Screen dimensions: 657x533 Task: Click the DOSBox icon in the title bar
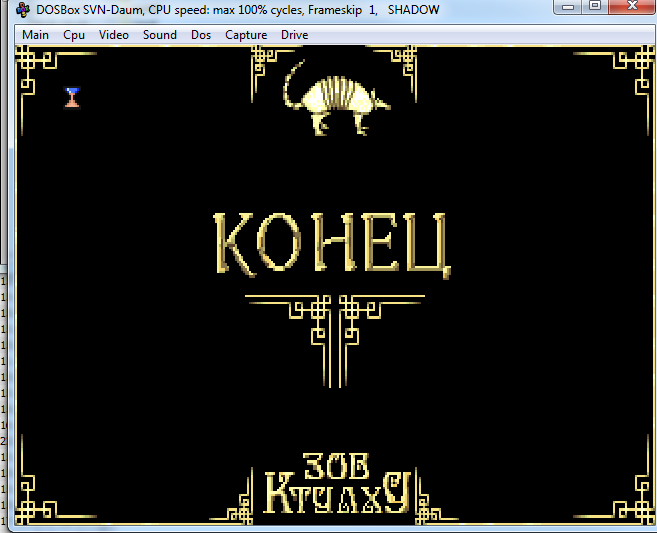coord(23,10)
